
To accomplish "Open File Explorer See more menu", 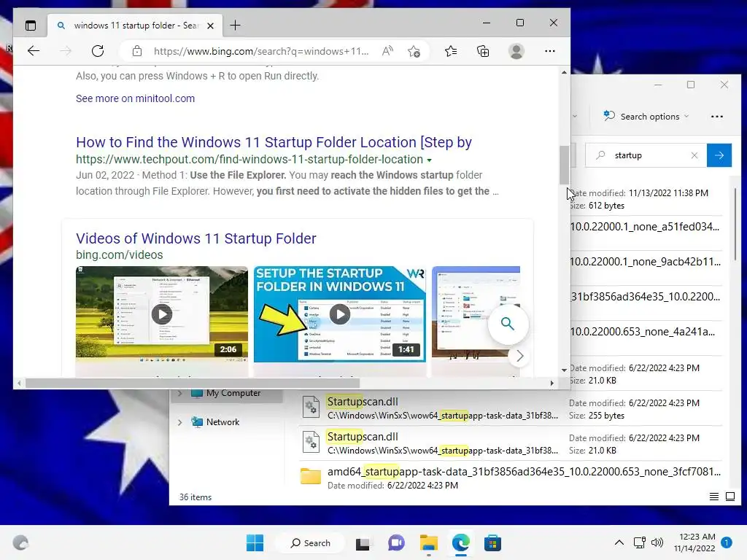I will [716, 116].
